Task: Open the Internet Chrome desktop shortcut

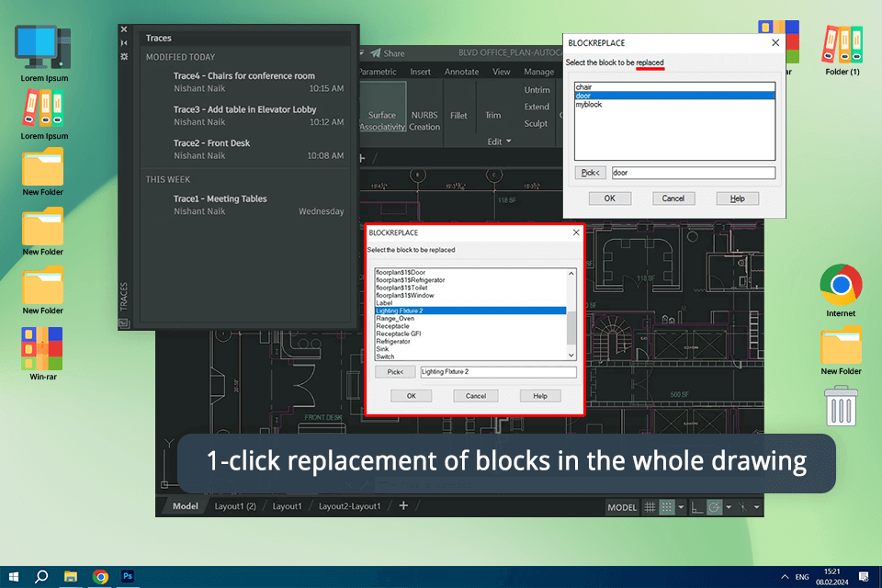Action: click(841, 290)
